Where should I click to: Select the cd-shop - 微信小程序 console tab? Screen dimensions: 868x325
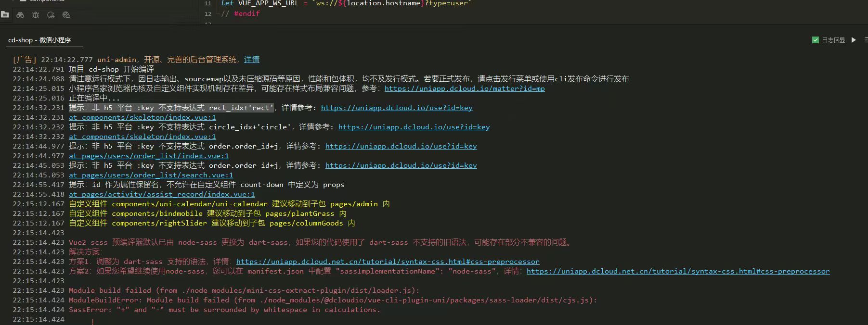[39, 40]
